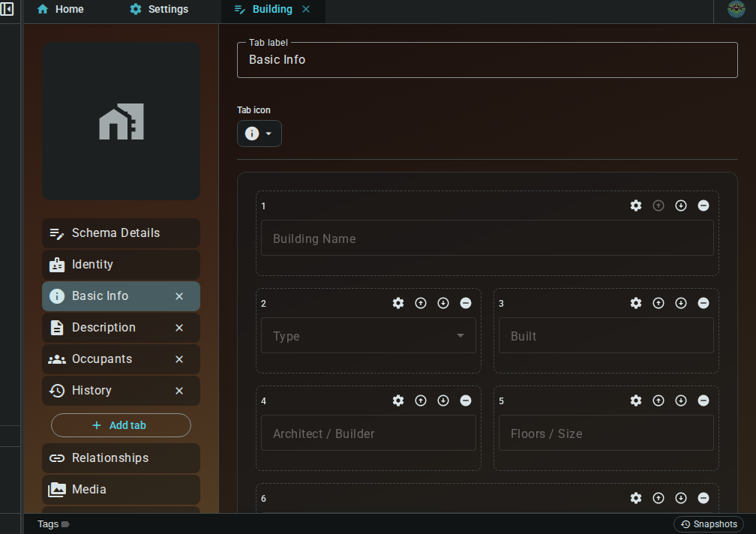Move field 3 down
Viewport: 756px width, 534px height.
[x=681, y=303]
